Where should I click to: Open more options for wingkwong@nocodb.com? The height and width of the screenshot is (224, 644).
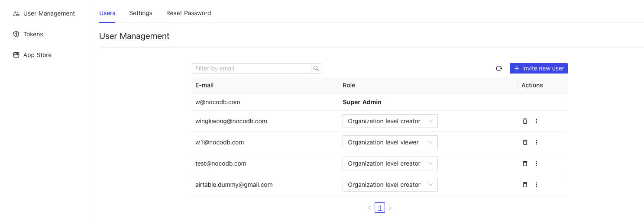click(536, 121)
